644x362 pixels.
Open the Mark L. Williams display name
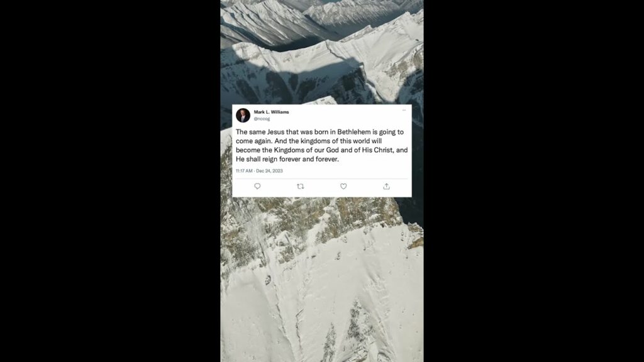[x=271, y=112]
